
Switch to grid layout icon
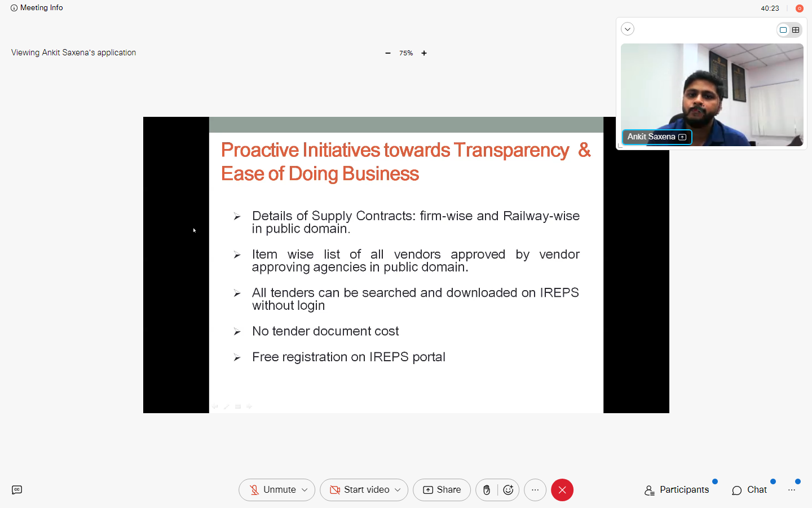pos(796,30)
